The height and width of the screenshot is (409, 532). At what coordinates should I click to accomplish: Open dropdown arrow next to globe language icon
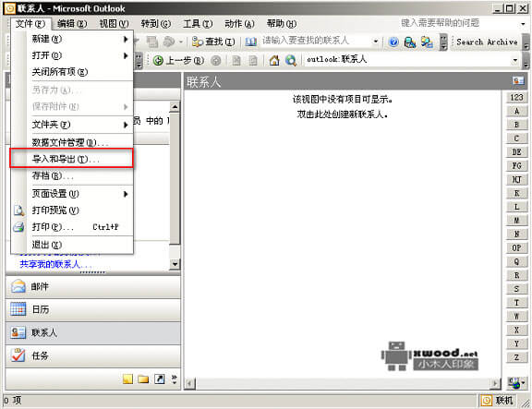[x=524, y=383]
